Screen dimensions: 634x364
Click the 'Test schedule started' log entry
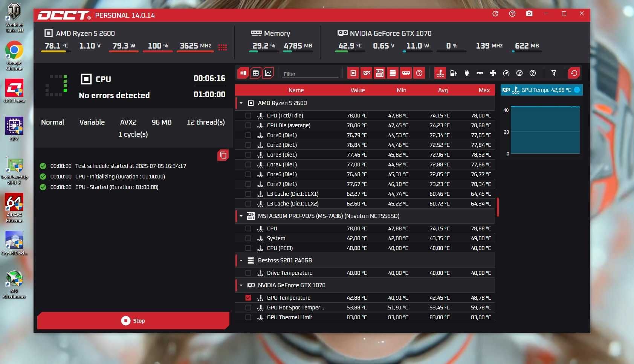(x=131, y=166)
